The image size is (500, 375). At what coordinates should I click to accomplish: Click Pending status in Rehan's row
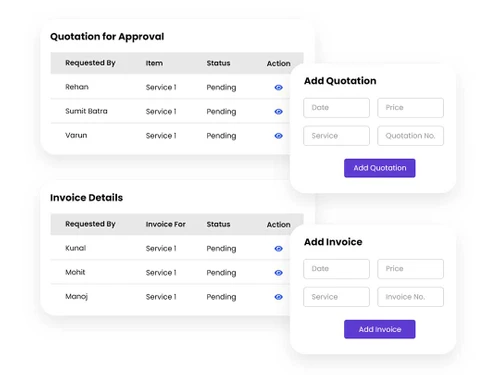221,88
